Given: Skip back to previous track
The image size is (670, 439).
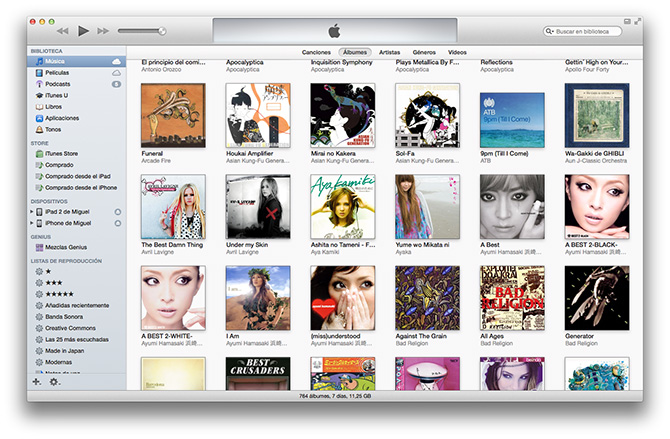Looking at the screenshot, I should coord(63,31).
